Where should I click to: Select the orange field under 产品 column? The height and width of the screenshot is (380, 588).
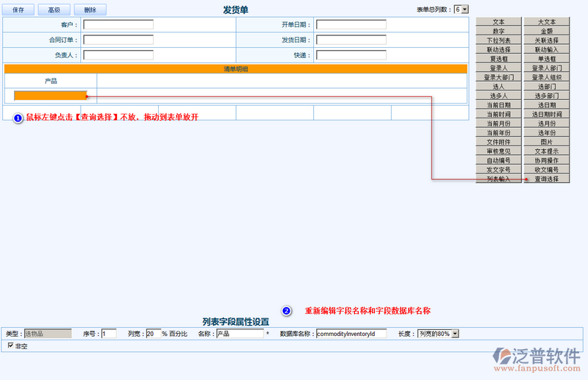(50, 96)
